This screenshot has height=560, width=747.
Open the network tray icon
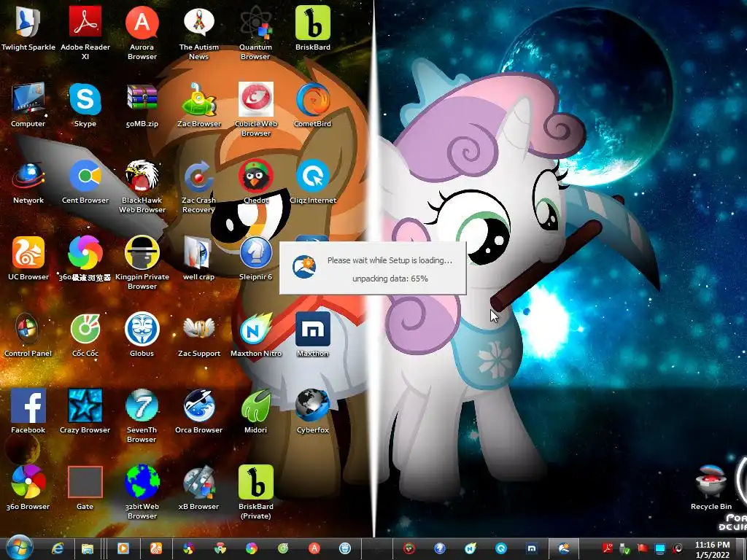(659, 549)
